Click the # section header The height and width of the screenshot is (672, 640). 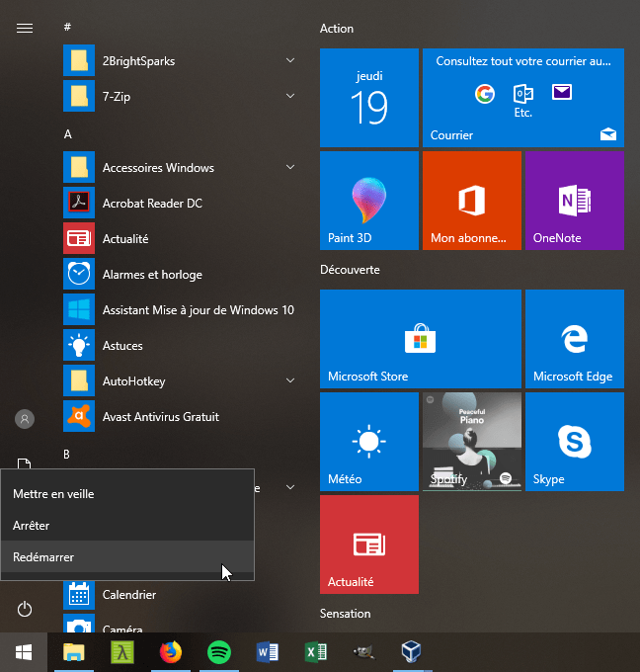pyautogui.click(x=67, y=27)
